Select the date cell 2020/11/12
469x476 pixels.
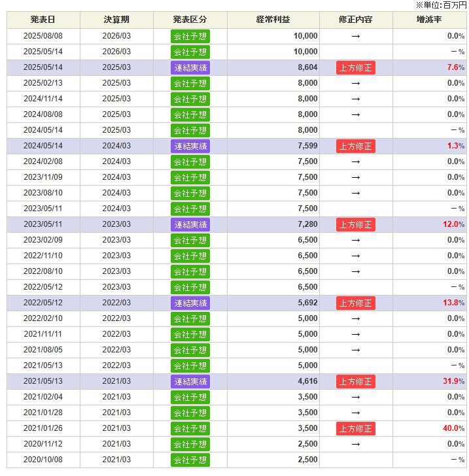coord(43,444)
